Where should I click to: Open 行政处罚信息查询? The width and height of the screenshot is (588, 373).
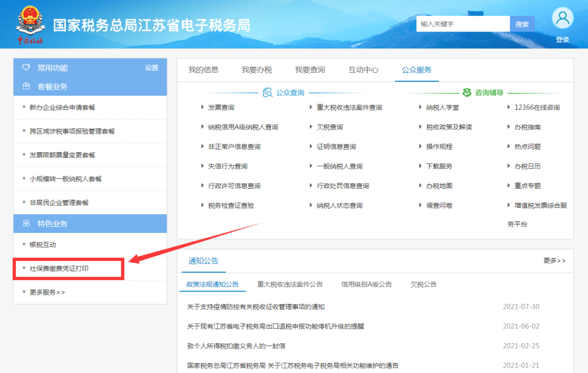pyautogui.click(x=343, y=186)
